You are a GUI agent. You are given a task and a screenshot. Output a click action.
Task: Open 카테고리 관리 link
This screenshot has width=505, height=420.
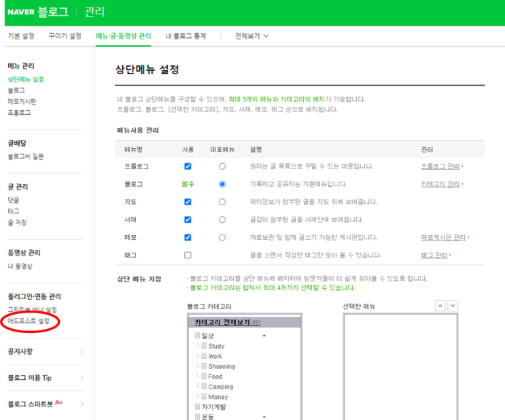pyautogui.click(x=440, y=184)
